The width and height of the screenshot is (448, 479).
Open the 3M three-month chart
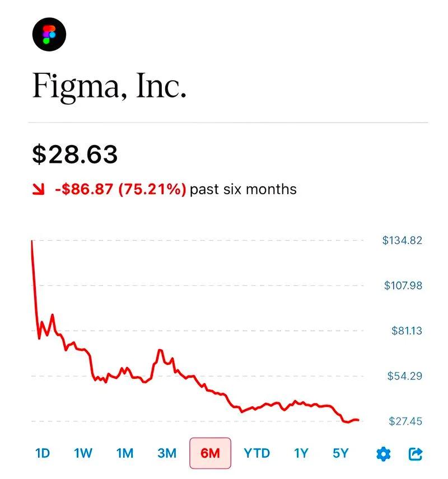pyautogui.click(x=166, y=452)
